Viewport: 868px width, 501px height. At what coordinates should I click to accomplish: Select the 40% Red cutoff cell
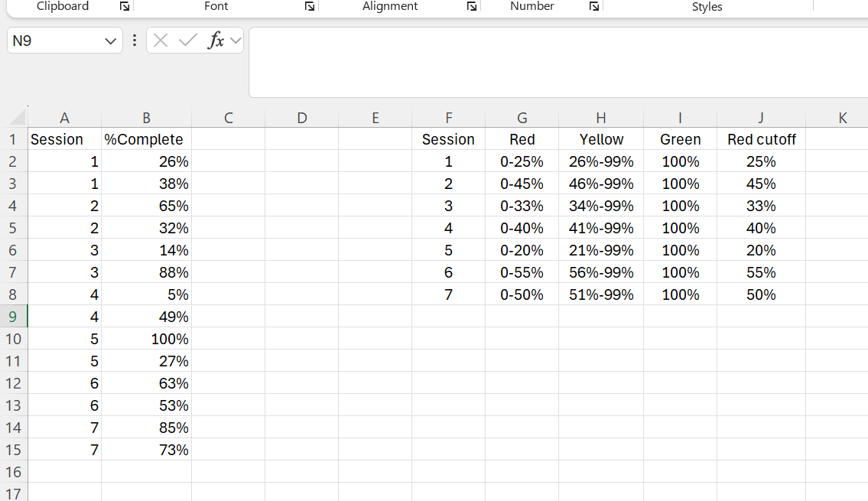[761, 228]
